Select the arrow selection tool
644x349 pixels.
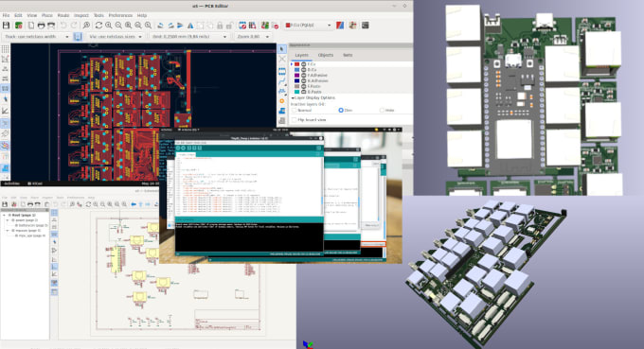[x=282, y=49]
